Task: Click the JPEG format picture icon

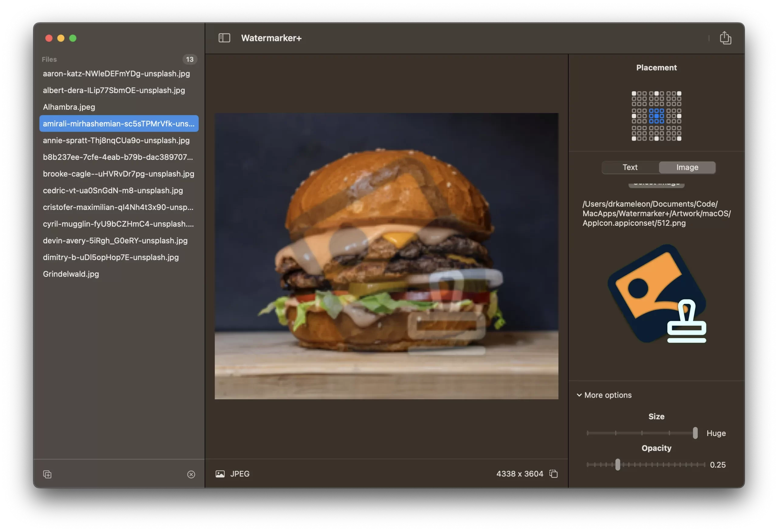Action: click(x=220, y=474)
